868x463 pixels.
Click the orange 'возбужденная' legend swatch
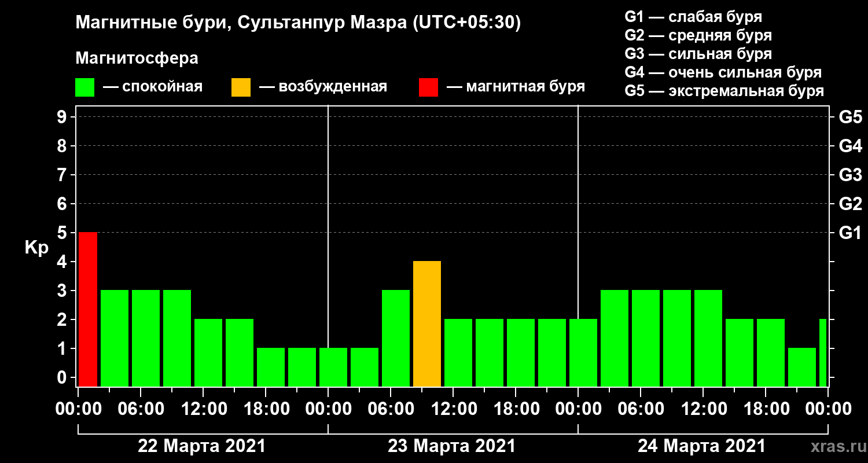(x=241, y=87)
